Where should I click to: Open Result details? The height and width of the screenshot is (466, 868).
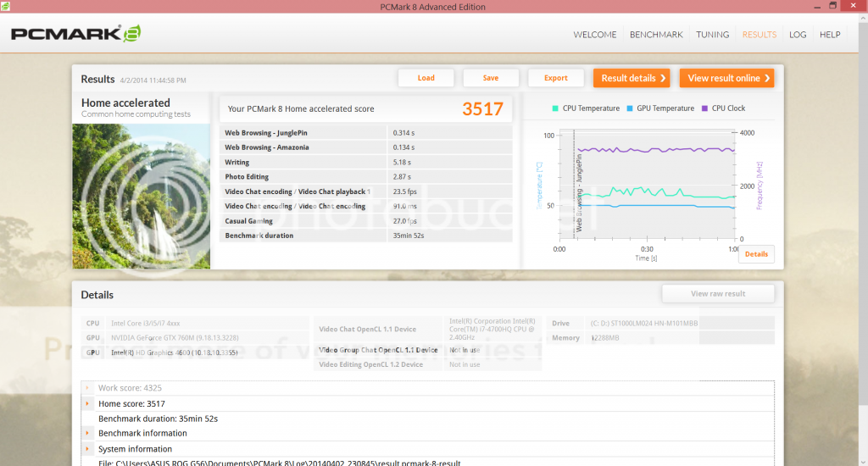tap(632, 78)
